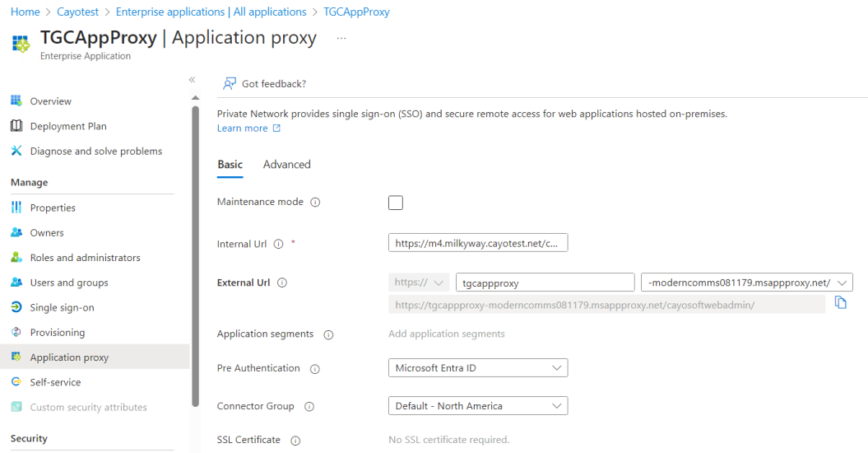The width and height of the screenshot is (868, 453).
Task: Click the Owners people icon
Action: coord(16,232)
